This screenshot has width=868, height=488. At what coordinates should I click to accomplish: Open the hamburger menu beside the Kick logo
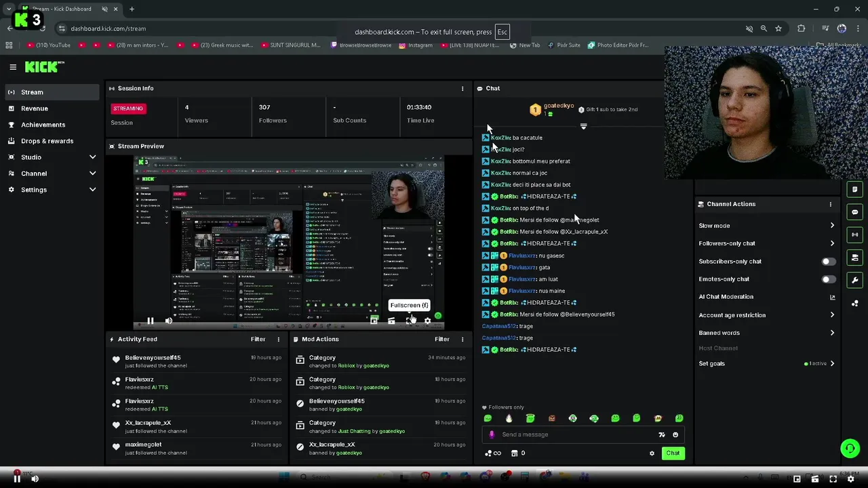13,67
